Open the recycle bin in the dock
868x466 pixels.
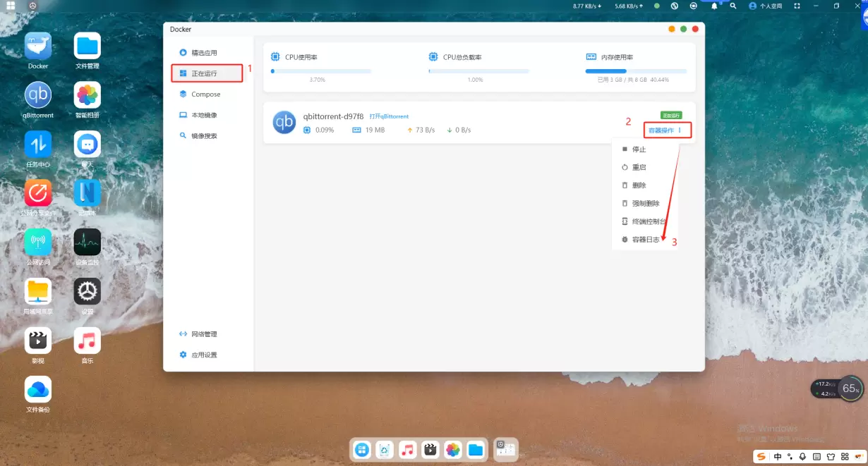(385, 450)
